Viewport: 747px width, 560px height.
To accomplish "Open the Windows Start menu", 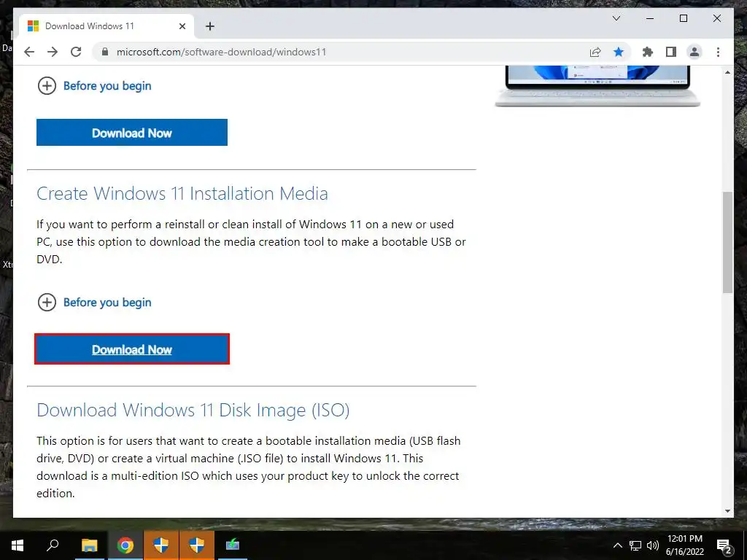I will coord(18,545).
